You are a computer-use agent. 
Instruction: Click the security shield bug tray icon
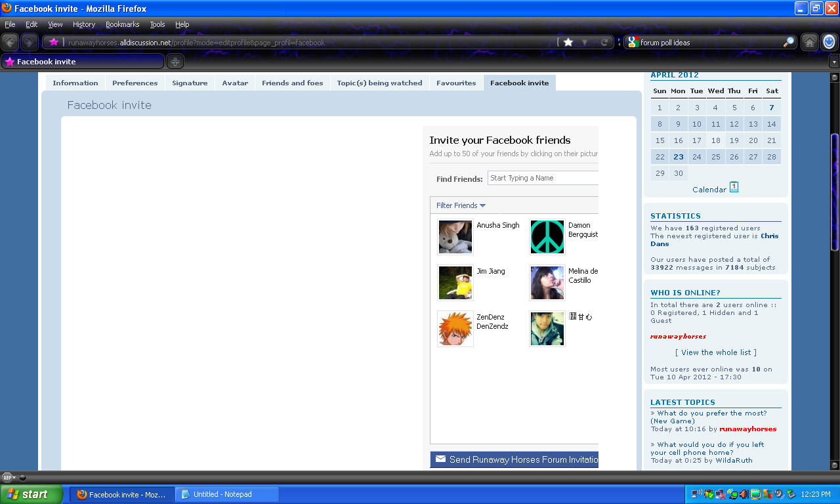[709, 494]
